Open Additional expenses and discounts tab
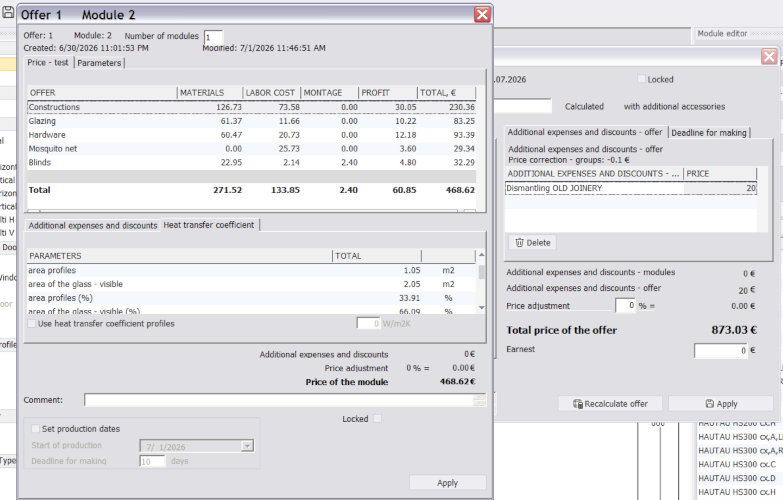The height and width of the screenshot is (500, 783). pyautogui.click(x=93, y=226)
